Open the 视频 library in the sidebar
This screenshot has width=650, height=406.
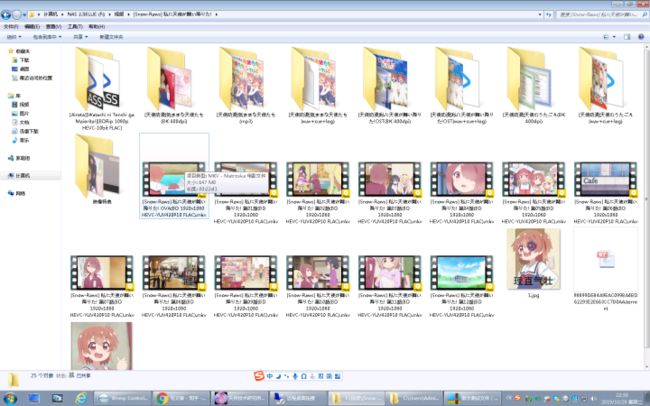(x=21, y=105)
